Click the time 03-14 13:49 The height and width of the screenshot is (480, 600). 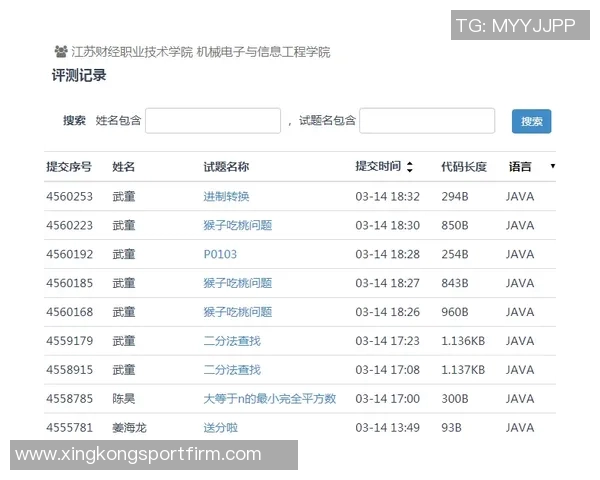388,428
